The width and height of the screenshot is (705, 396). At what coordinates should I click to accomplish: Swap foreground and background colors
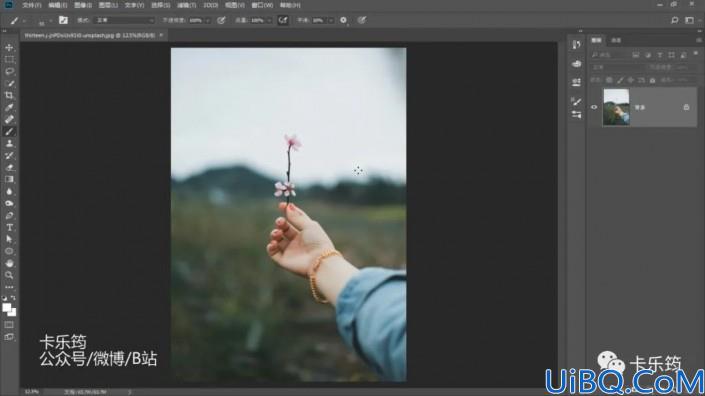pyautogui.click(x=13, y=298)
